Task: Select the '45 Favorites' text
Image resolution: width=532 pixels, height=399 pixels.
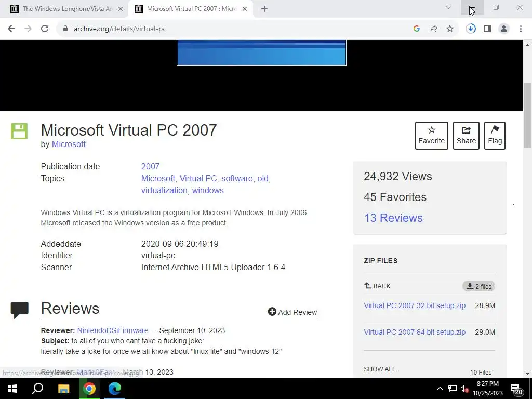Action: pos(395,197)
